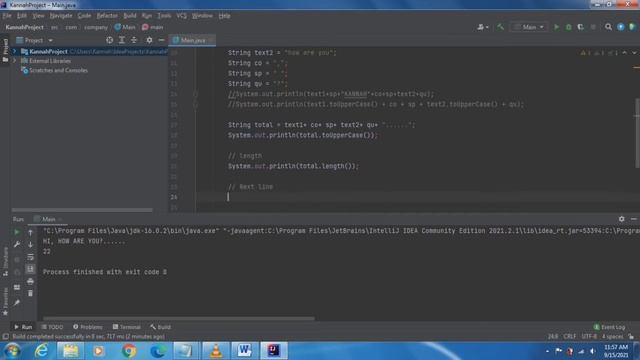Click the green-blue icon at toolbar end
This screenshot has height=360, width=640.
632,27
